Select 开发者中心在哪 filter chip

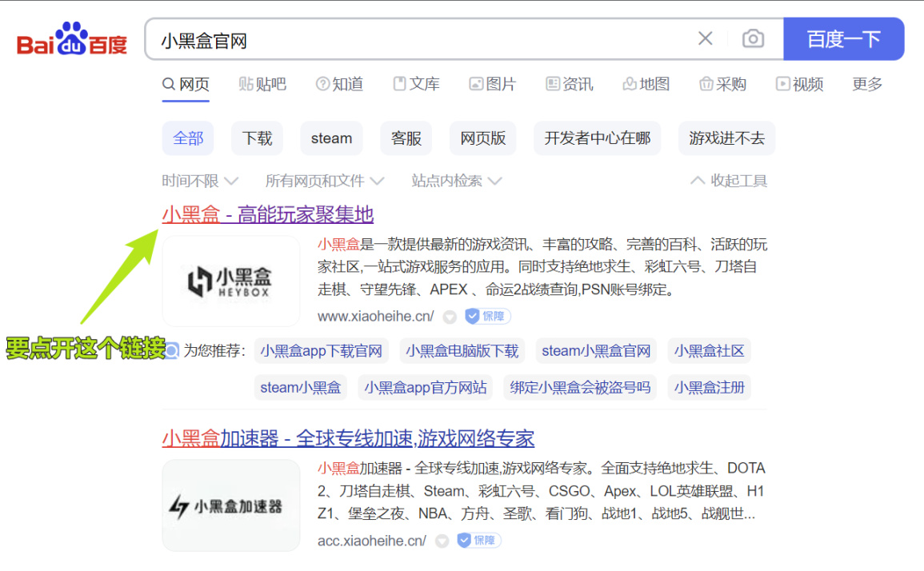pos(597,138)
